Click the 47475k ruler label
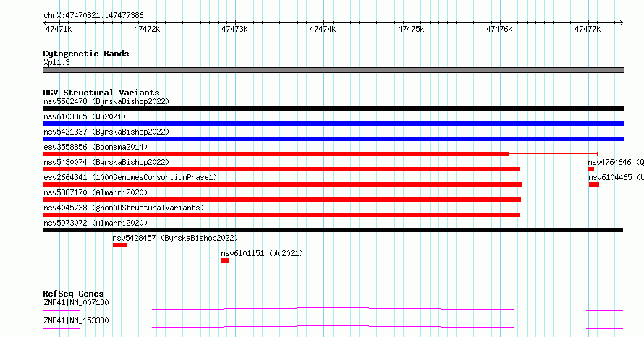Image resolution: width=644 pixels, height=337 pixels. [x=411, y=29]
